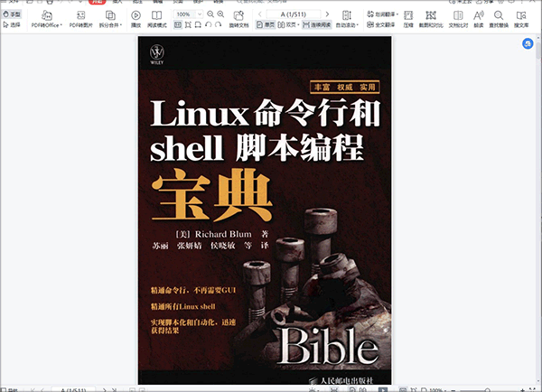Screen dimensions: 542x392
Task: Go to the next page arrow
Action: (327, 14)
